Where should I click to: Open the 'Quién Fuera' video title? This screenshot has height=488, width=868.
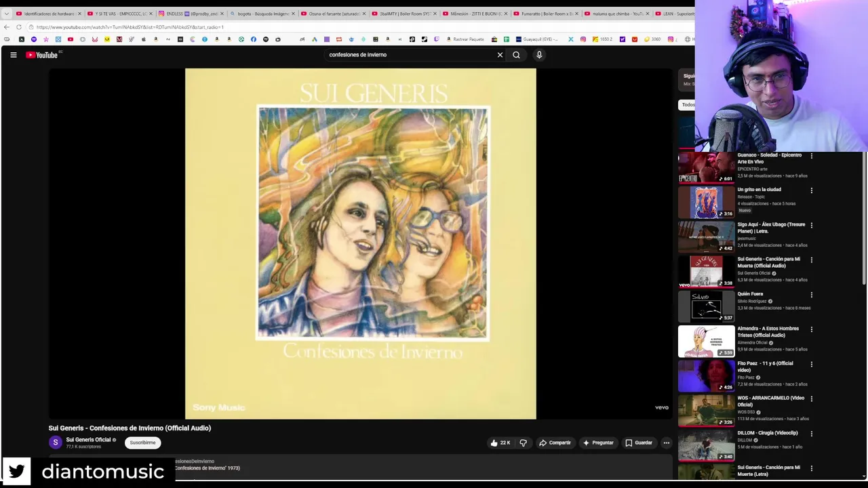pos(750,294)
